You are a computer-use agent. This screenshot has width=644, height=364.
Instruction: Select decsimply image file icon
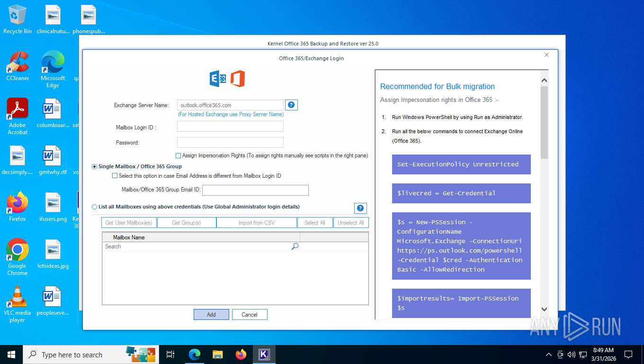coord(18,160)
